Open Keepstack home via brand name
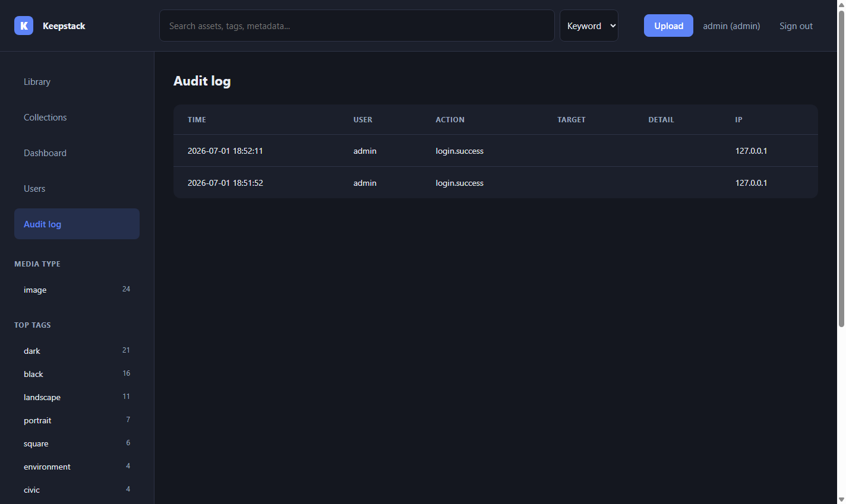846x504 pixels. click(64, 26)
